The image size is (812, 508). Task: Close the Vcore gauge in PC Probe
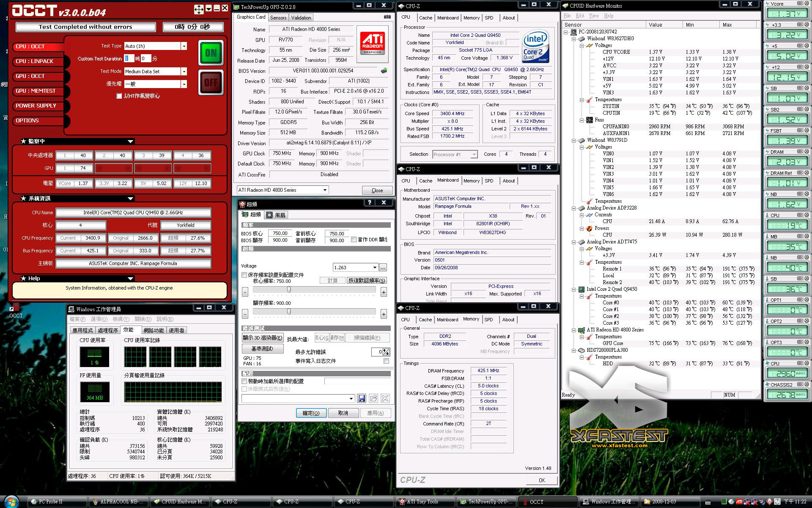coord(807,4)
